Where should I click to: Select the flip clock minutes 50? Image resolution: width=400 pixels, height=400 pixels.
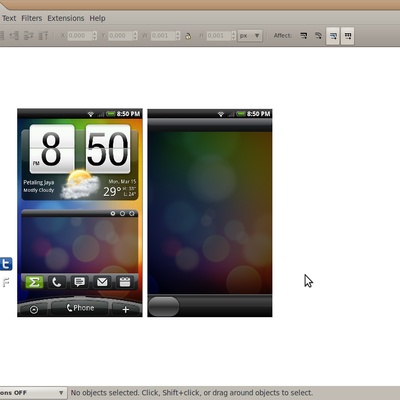pos(108,149)
